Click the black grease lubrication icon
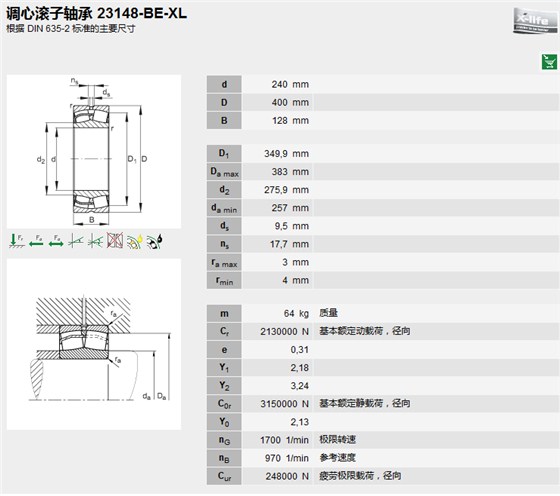The width and height of the screenshot is (560, 496). [155, 241]
